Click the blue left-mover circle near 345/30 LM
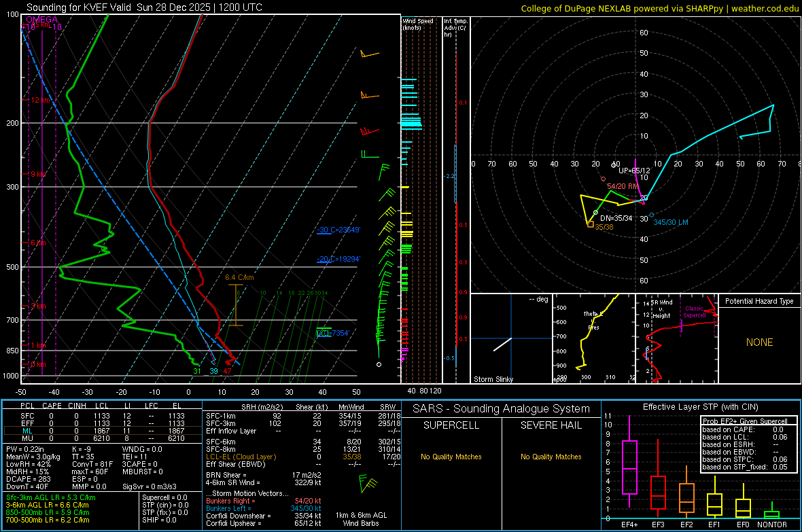 click(651, 215)
